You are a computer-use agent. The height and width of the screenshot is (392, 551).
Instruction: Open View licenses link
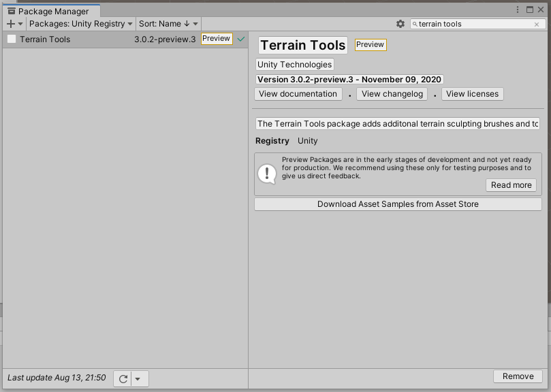point(472,94)
